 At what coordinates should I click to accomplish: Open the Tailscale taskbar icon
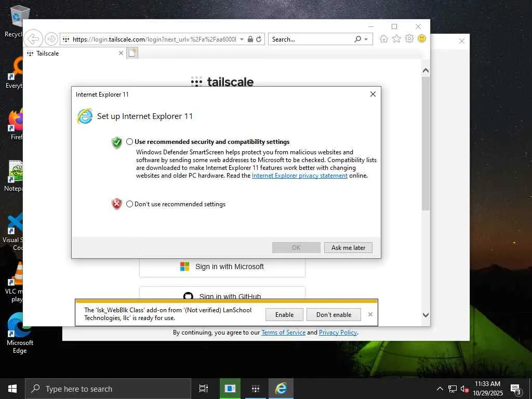click(256, 389)
